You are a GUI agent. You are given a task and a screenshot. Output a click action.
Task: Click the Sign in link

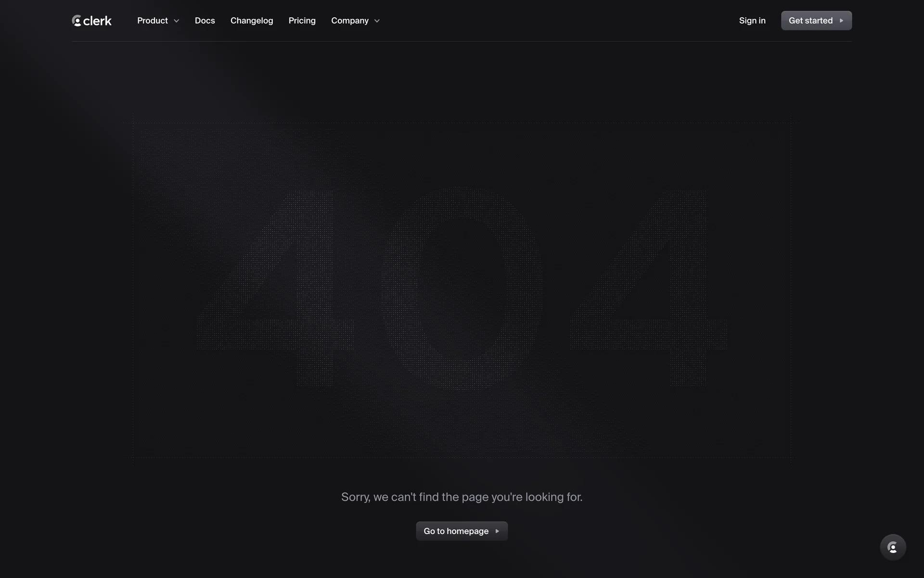752,21
